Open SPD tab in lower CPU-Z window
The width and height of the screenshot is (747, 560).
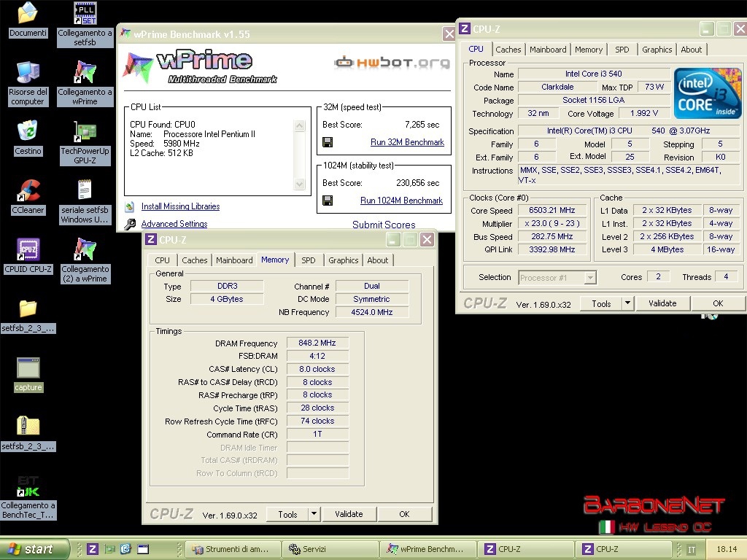309,260
